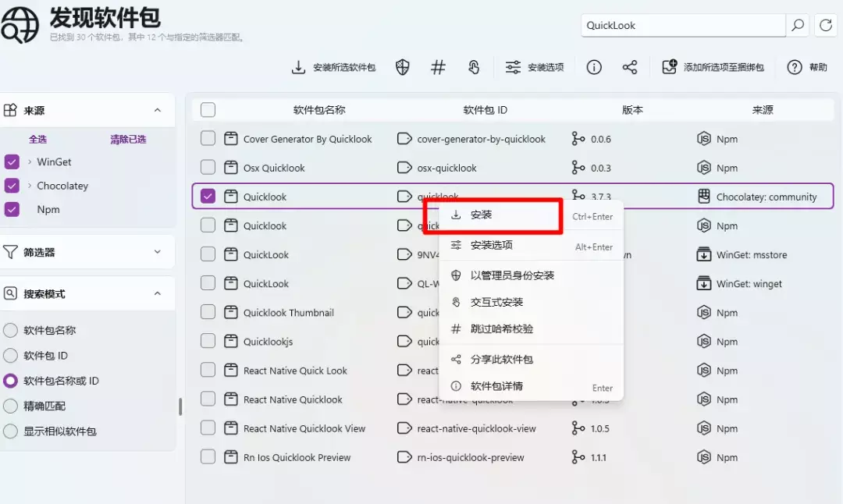Click package icon of Osx Quicklook row
The width and height of the screenshot is (843, 504).
click(230, 168)
